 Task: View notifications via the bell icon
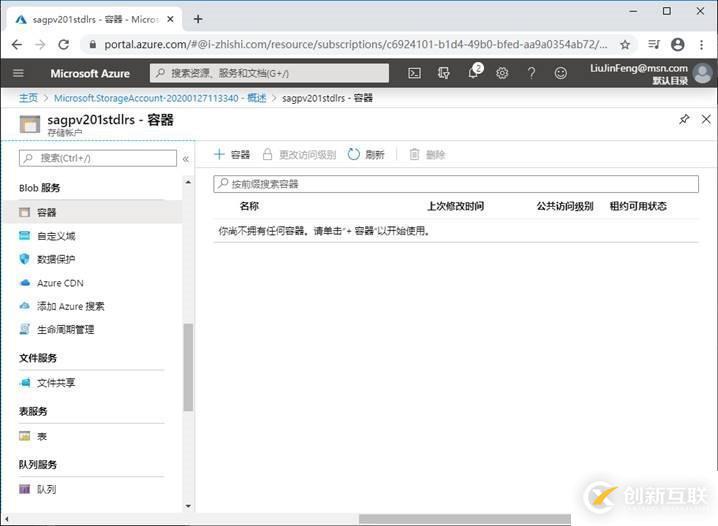click(474, 73)
